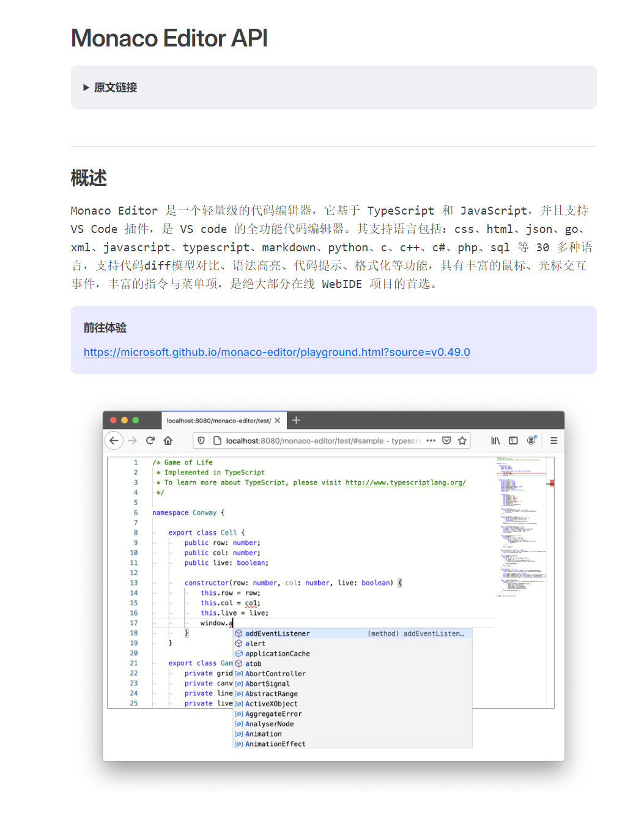Click the hamburger menu icon
Image resolution: width=644 pixels, height=815 pixels.
point(553,440)
